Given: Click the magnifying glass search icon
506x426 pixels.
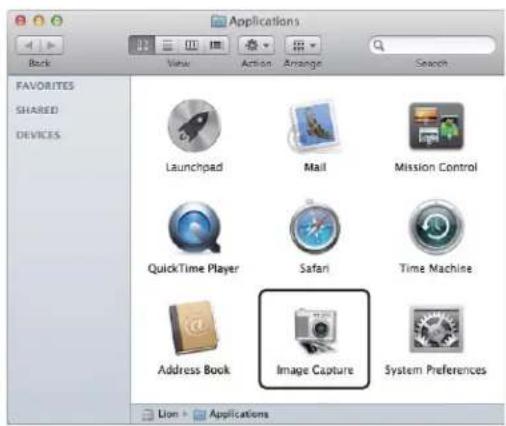Looking at the screenshot, I should point(379,45).
